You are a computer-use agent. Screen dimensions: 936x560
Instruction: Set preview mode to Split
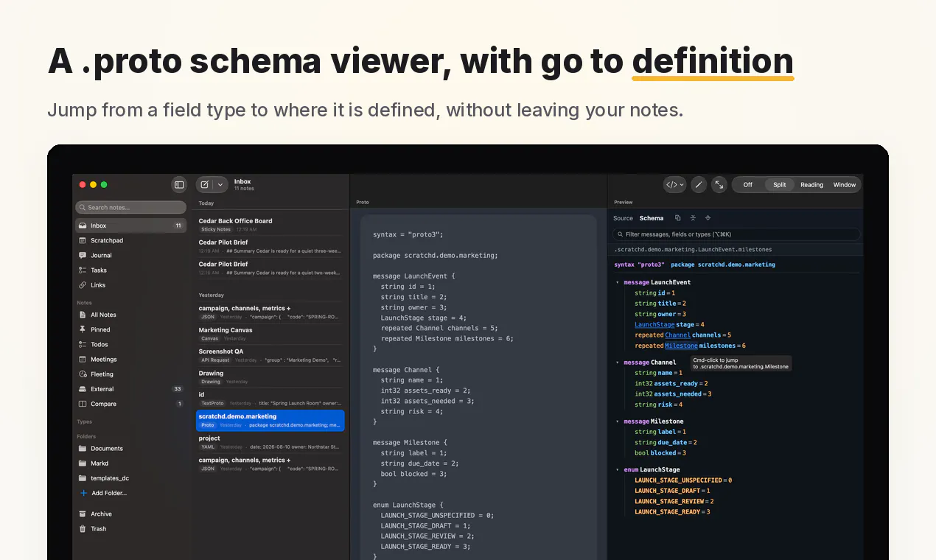[x=780, y=185]
